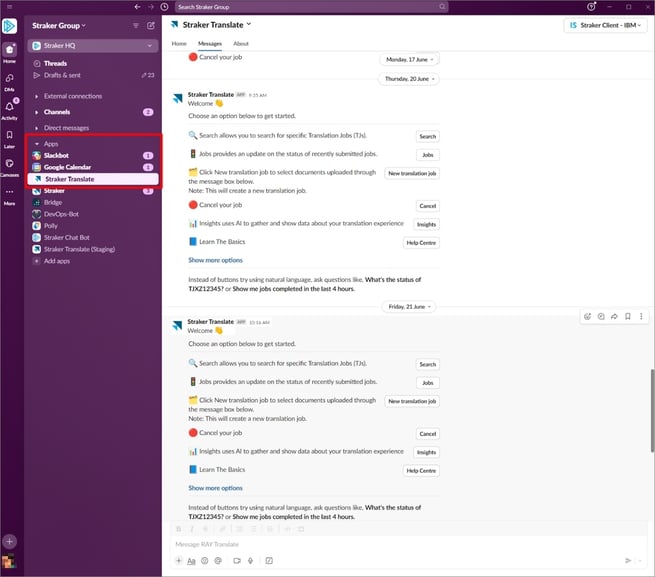
Task: Click in the Search Straker Group field
Action: pos(311,7)
